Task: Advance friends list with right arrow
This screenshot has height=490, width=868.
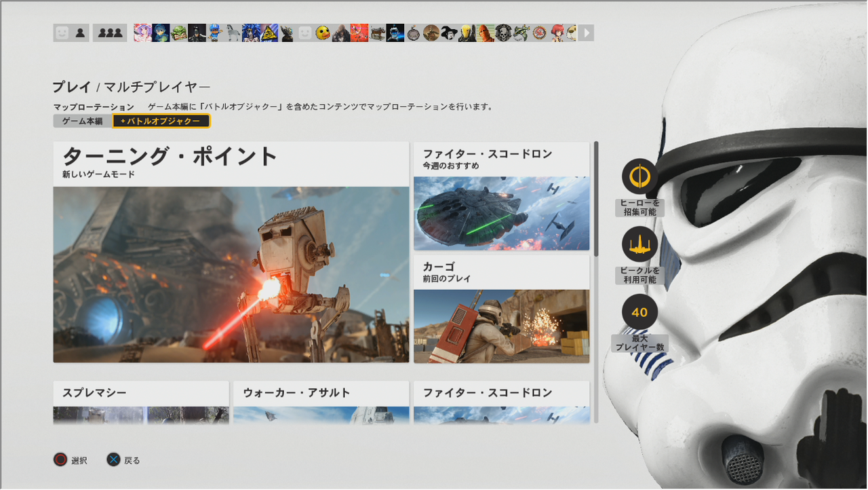Action: (587, 33)
